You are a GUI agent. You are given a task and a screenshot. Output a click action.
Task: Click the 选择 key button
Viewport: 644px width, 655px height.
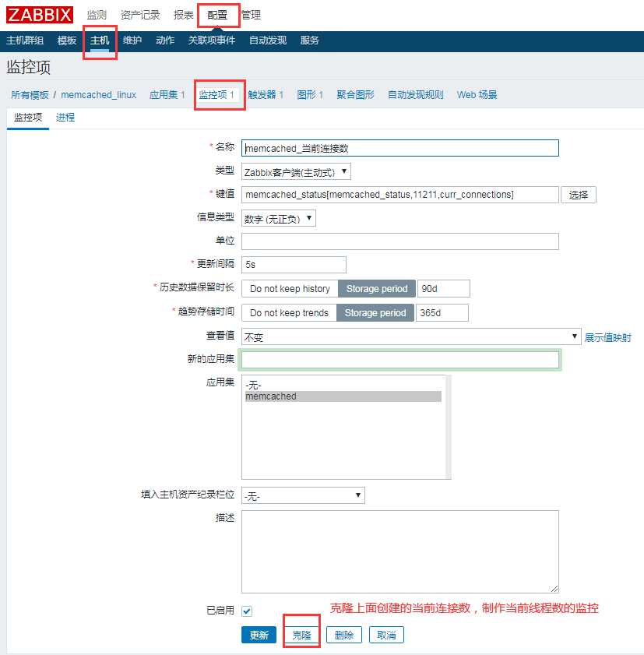(x=579, y=195)
